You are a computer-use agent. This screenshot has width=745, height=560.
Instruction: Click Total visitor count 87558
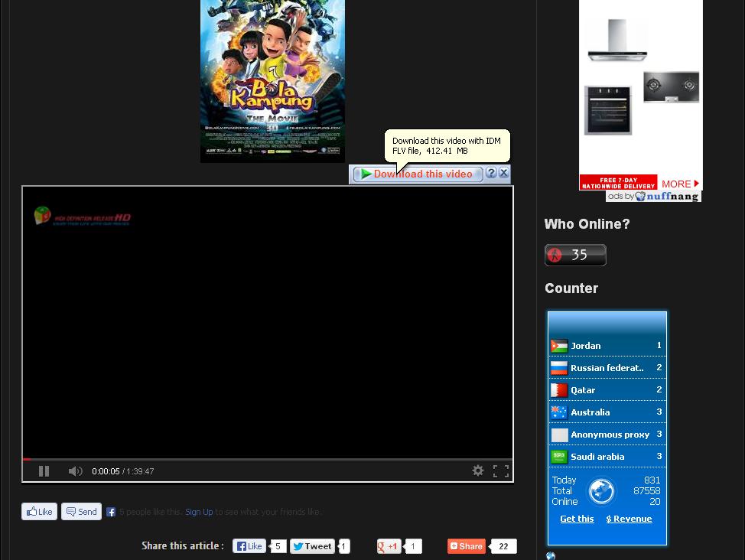(646, 491)
